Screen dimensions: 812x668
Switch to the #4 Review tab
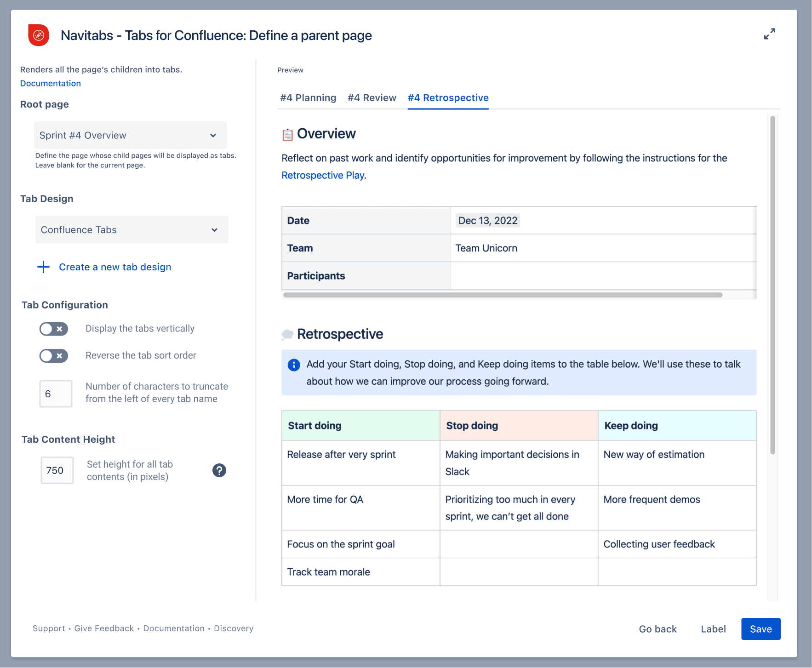pos(372,97)
